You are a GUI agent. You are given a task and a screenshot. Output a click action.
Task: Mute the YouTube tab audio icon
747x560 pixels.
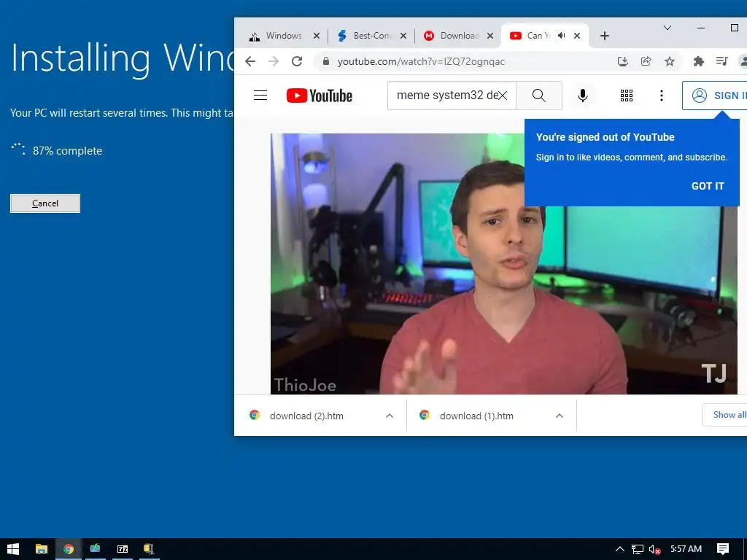[562, 36]
